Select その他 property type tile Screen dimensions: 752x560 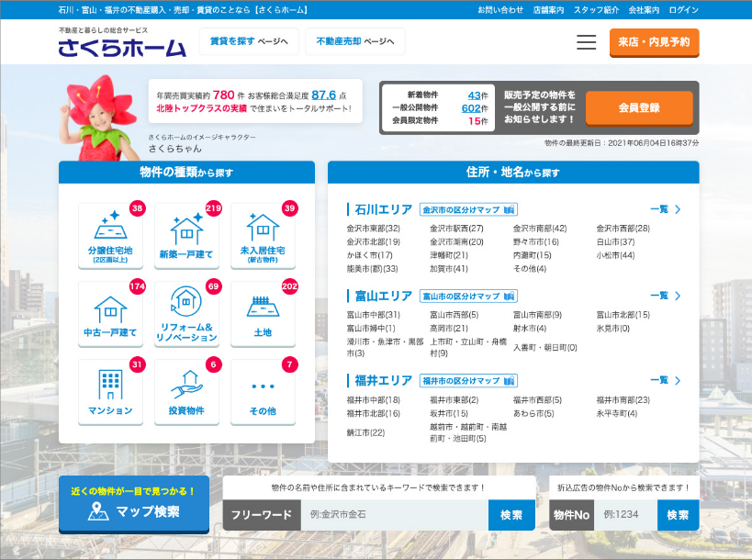(x=263, y=392)
